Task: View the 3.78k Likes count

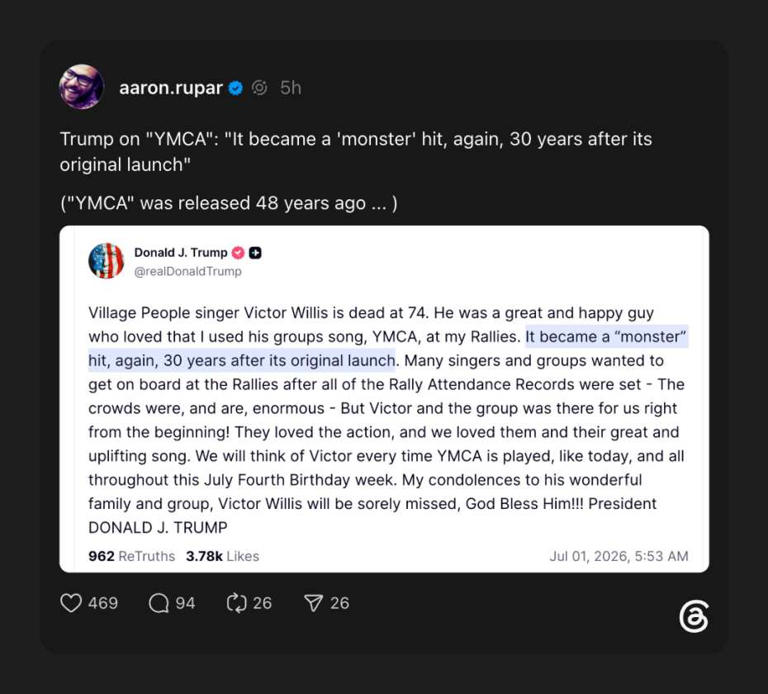Action: [x=222, y=556]
